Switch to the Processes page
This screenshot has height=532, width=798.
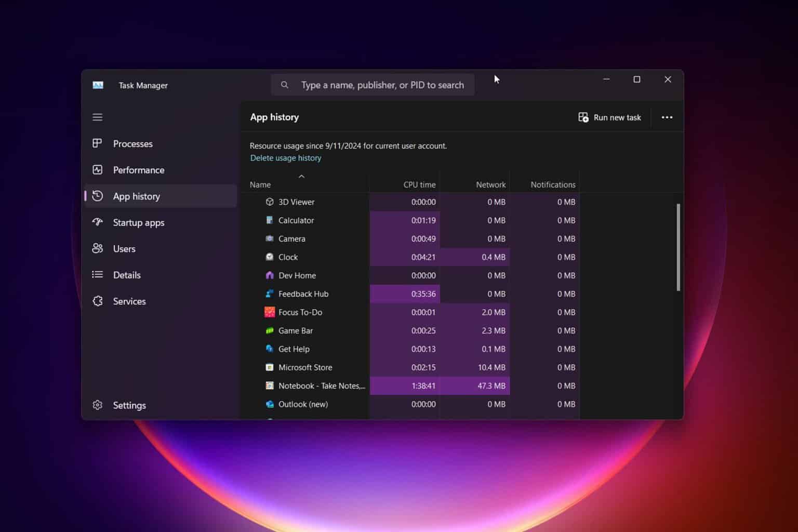161,143
